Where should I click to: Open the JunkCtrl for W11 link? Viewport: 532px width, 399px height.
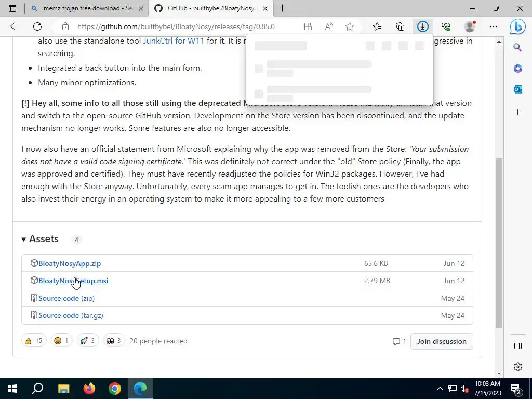[x=174, y=41]
